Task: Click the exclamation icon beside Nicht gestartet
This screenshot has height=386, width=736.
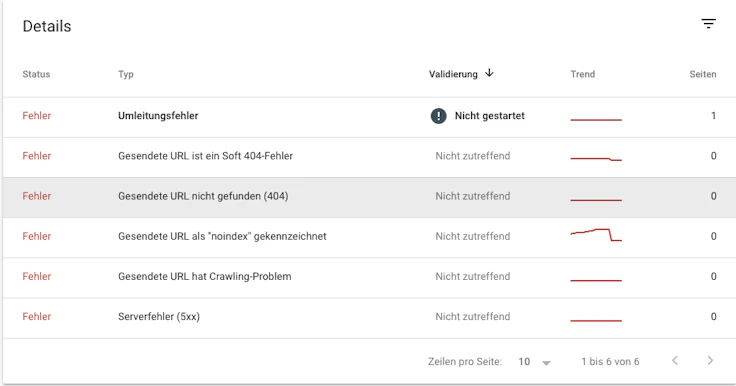Action: pyautogui.click(x=438, y=116)
